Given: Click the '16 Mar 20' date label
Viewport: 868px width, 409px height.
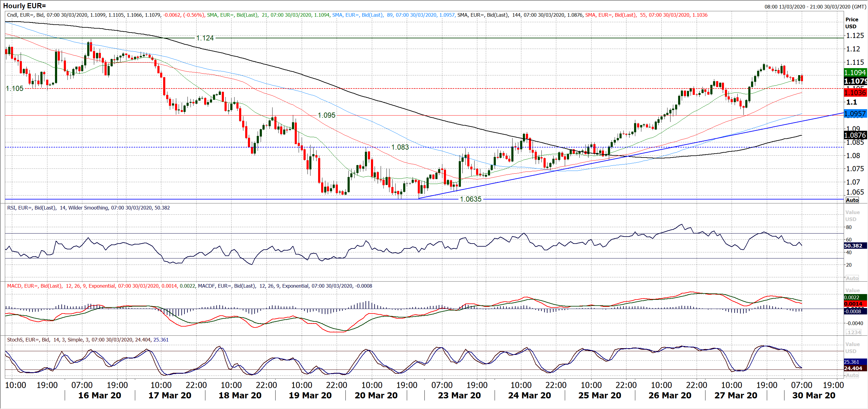Looking at the screenshot, I should pos(100,396).
